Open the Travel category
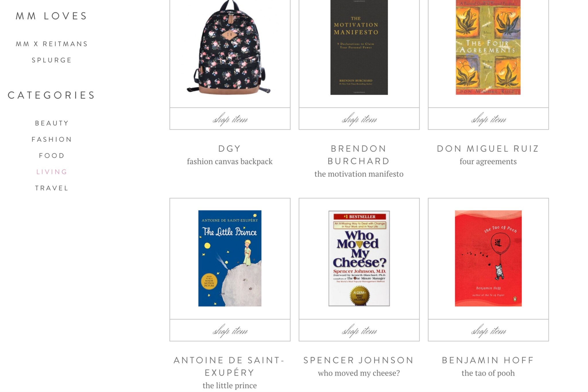This screenshot has width=588, height=392. (52, 188)
